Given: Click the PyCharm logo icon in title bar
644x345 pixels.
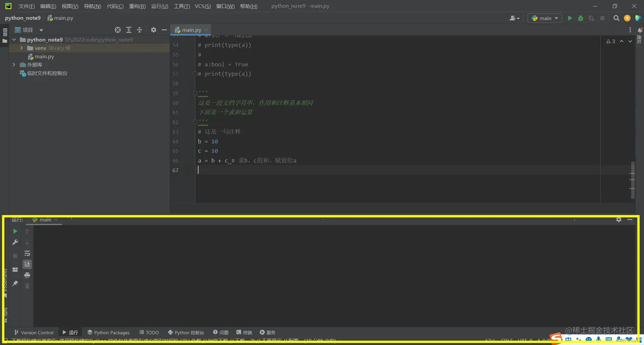Looking at the screenshot, I should click(8, 6).
